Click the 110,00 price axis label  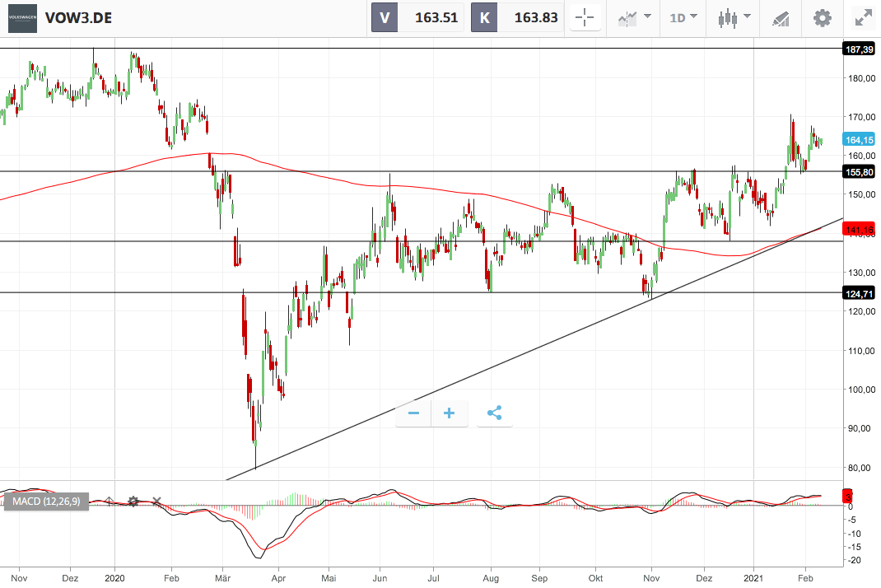coord(862,351)
